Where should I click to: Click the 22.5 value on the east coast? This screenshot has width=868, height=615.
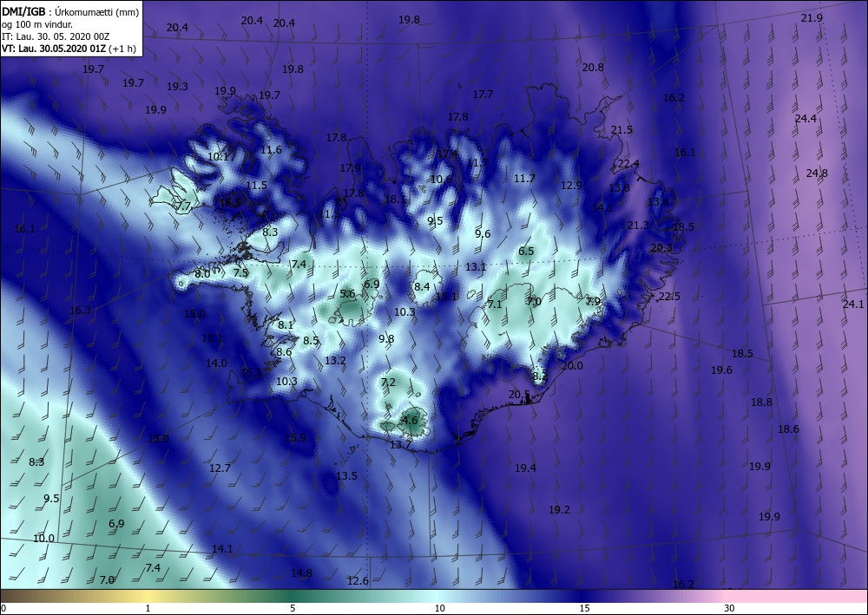pos(669,297)
